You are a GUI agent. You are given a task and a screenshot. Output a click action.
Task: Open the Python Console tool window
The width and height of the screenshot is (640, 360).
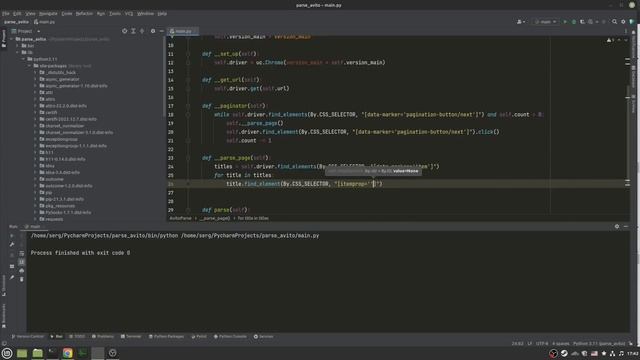tap(231, 337)
